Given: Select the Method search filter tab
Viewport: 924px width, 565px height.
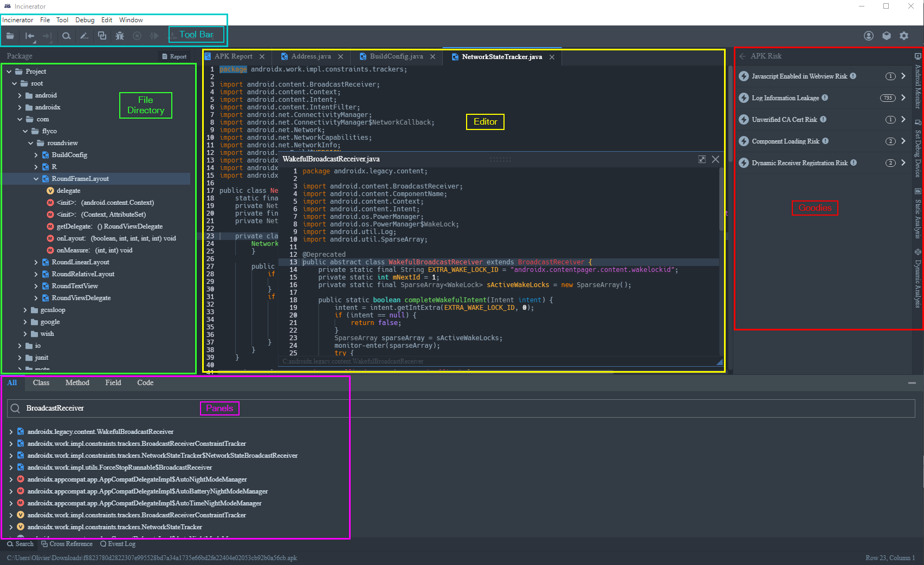Looking at the screenshot, I should click(x=77, y=382).
